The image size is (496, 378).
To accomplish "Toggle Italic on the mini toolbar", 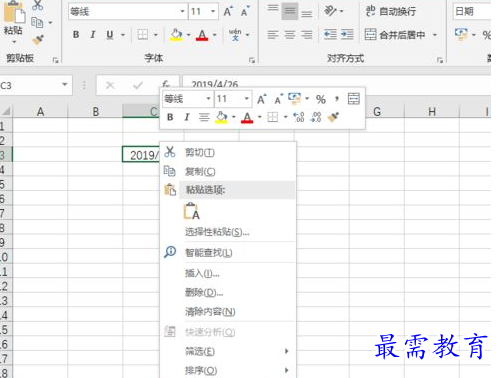I will [187, 117].
